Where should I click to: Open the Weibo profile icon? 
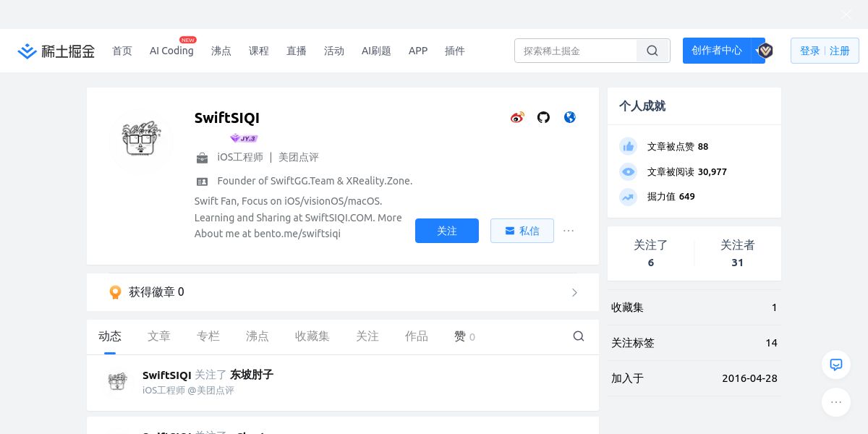517,117
